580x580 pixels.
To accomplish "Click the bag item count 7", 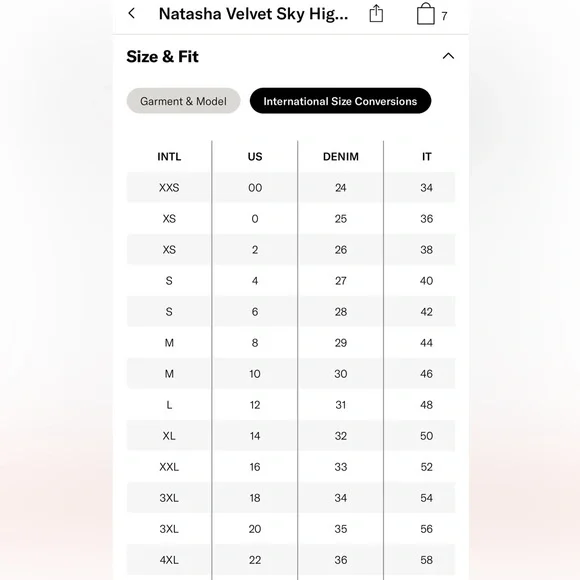I will [x=444, y=16].
